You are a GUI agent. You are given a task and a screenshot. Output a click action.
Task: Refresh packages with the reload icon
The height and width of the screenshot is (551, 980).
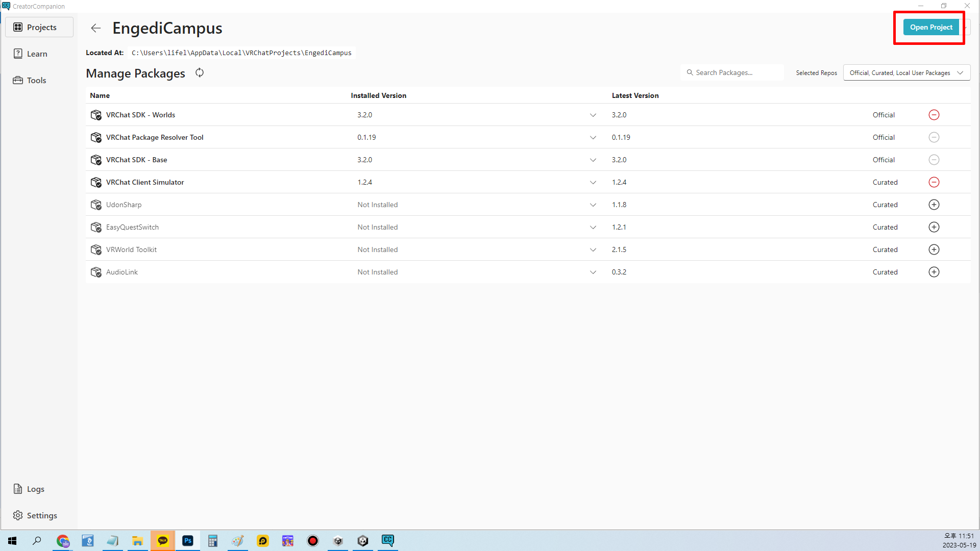(200, 73)
